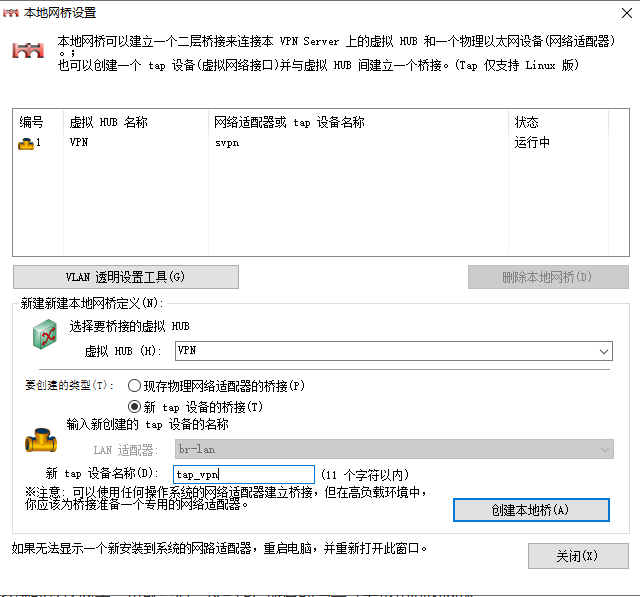Click the 删除本地网桥(D) button
Viewport: 640px width, 597px height.
tap(548, 277)
